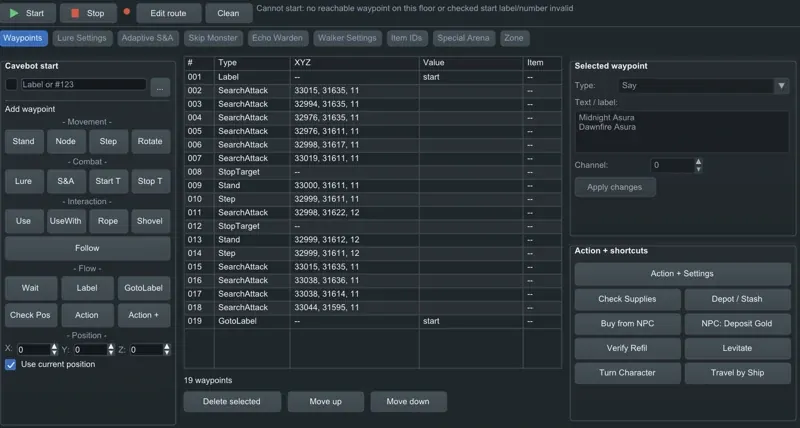Screen dimensions: 800x428
Task: Click Turn Character shortcut
Action: pyautogui.click(x=628, y=373)
